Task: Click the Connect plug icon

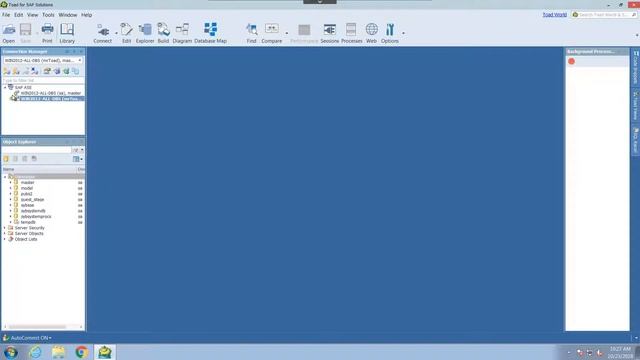Action: click(x=102, y=33)
